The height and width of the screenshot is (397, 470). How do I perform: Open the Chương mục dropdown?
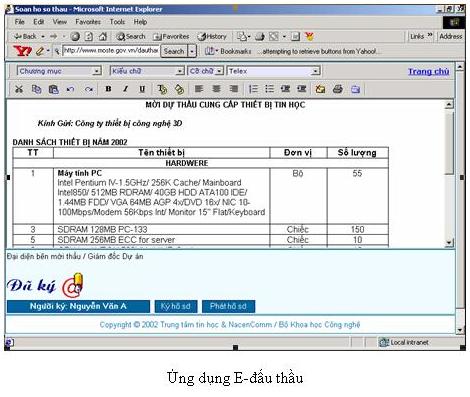(x=59, y=71)
